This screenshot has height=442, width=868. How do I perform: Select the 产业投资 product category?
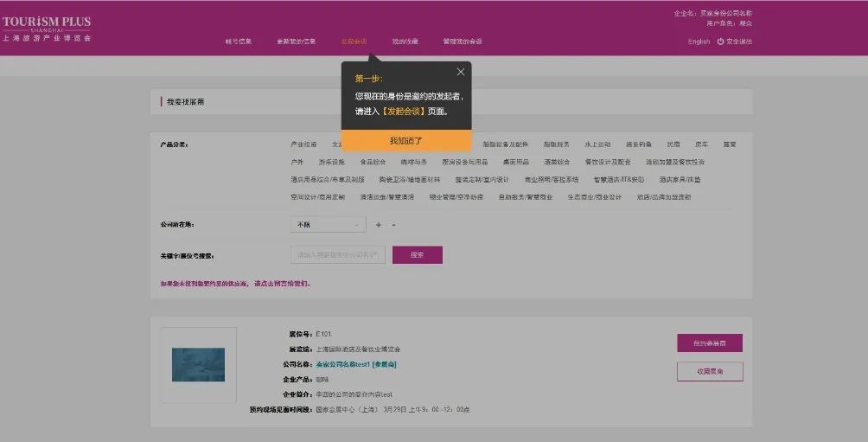304,144
